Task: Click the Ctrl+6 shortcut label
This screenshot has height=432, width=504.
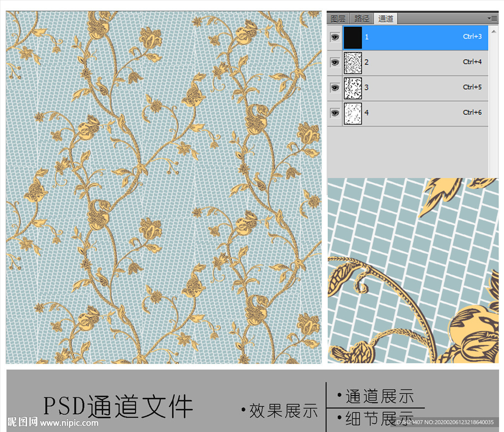Action: click(472, 113)
